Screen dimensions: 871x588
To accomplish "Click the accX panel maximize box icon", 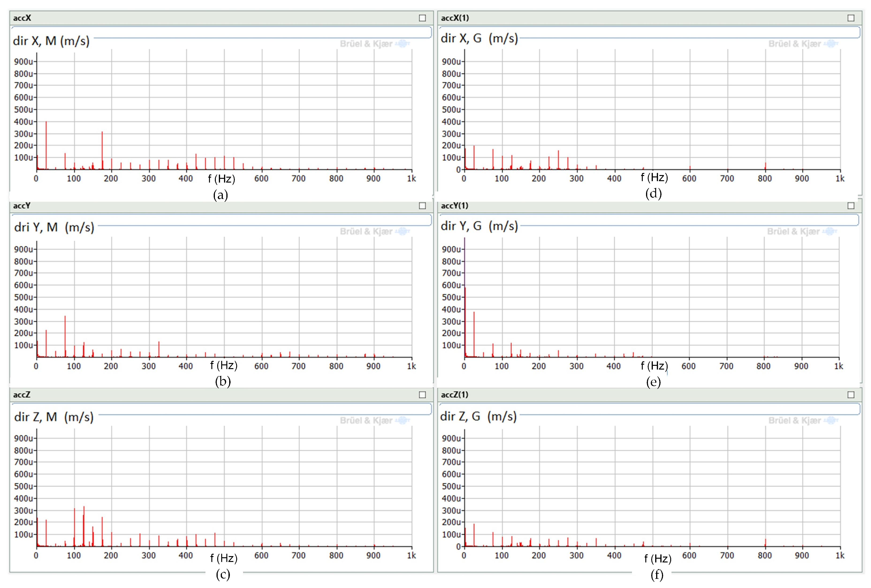I will coord(422,18).
